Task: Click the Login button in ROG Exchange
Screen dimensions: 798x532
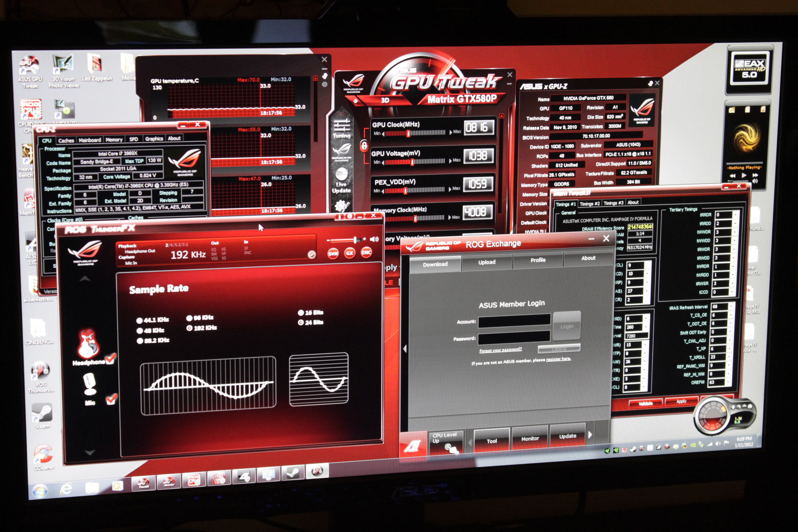Action: (567, 326)
